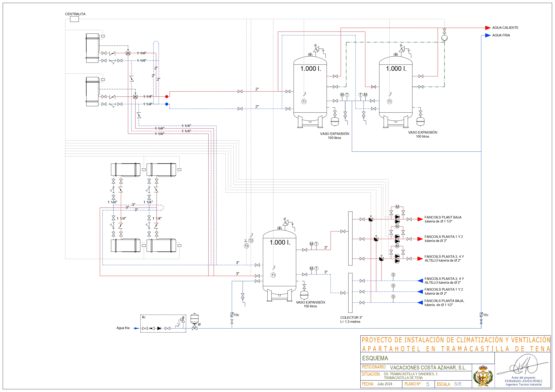Image resolution: width=555 pixels, height=392 pixels.
Task: Select the T2 temperature sensor circle
Action: (251, 241)
